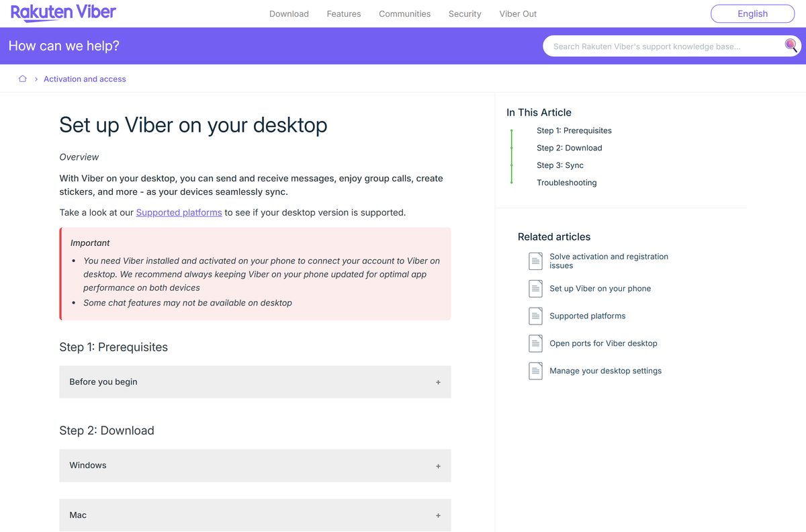Open Manage your desktop settings article
806x532 pixels.
coord(606,371)
